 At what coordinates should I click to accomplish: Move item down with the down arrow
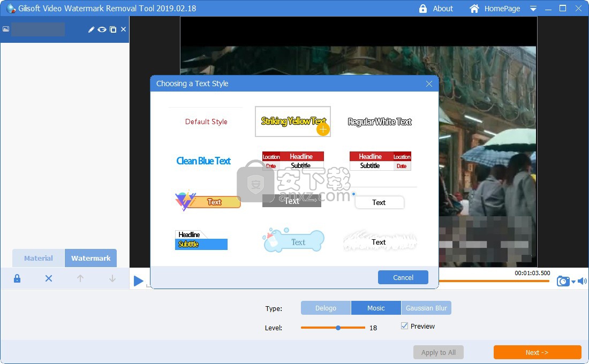click(112, 278)
